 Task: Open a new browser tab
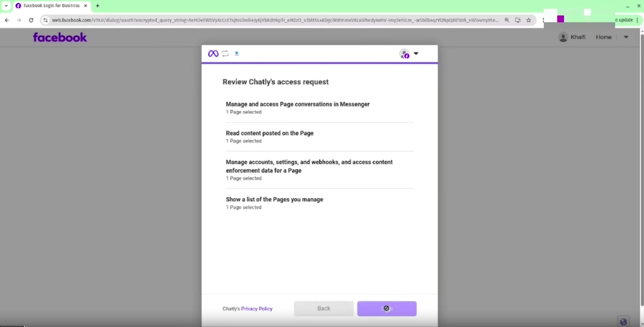point(97,6)
